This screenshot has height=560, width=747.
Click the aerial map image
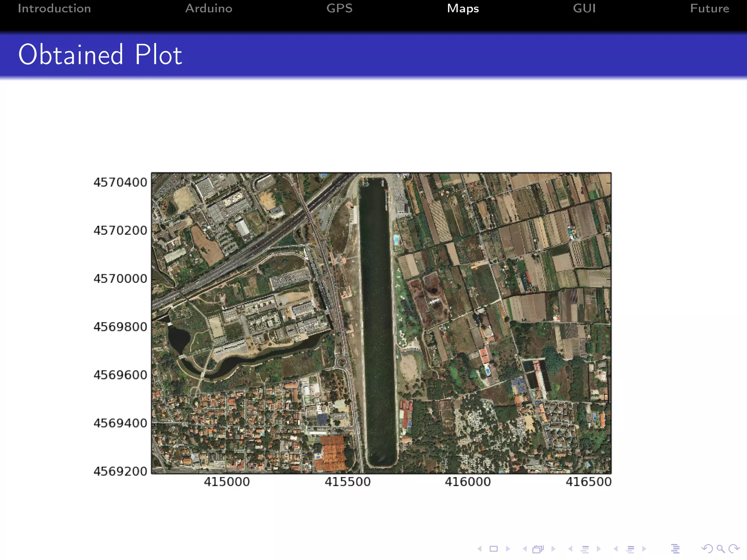click(x=381, y=323)
